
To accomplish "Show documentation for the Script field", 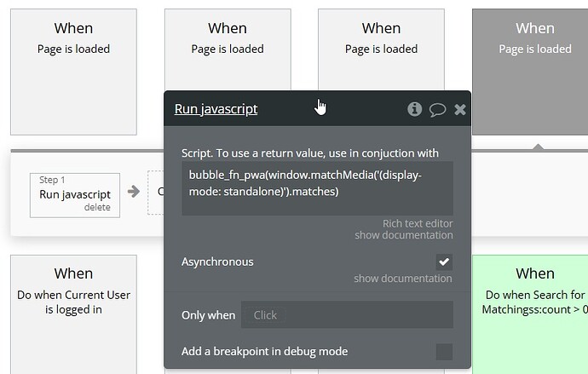I will [x=403, y=235].
